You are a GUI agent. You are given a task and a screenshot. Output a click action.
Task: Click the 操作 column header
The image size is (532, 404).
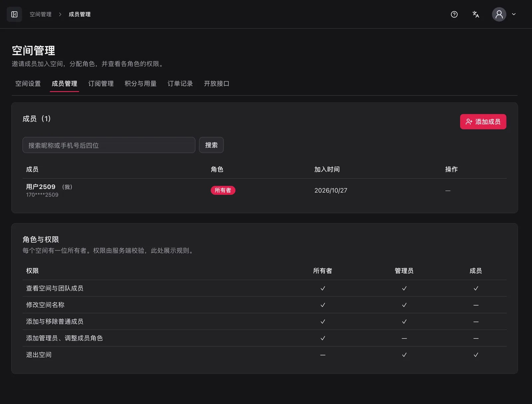(452, 169)
